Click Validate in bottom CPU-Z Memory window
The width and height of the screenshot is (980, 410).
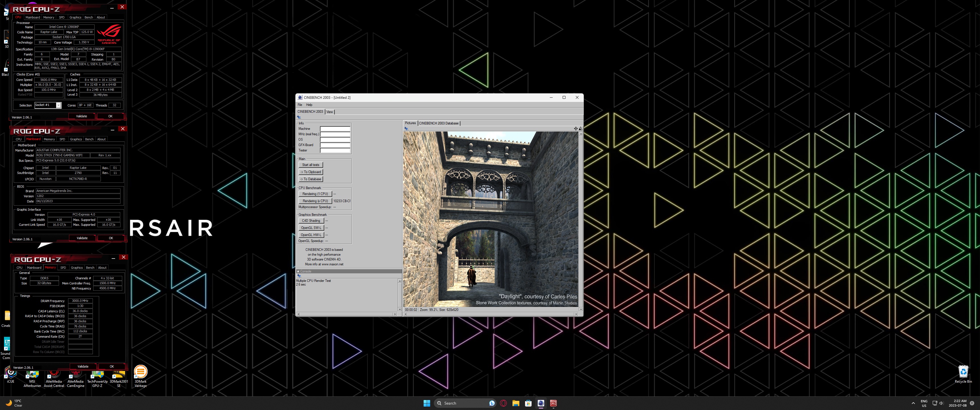tap(83, 367)
